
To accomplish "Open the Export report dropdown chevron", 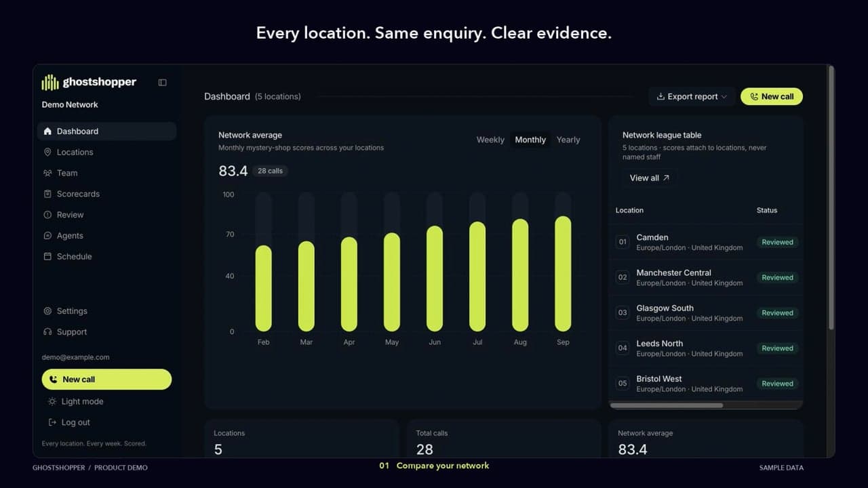I will [x=724, y=97].
